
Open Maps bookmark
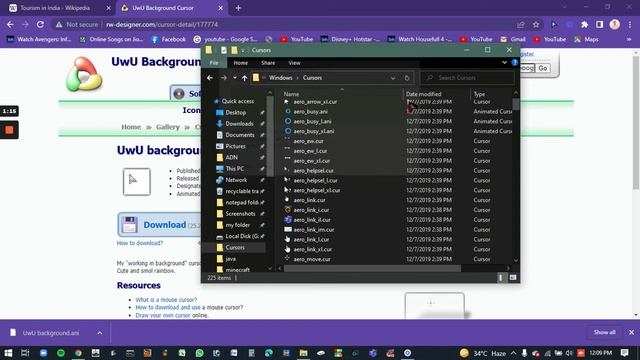coord(587,40)
